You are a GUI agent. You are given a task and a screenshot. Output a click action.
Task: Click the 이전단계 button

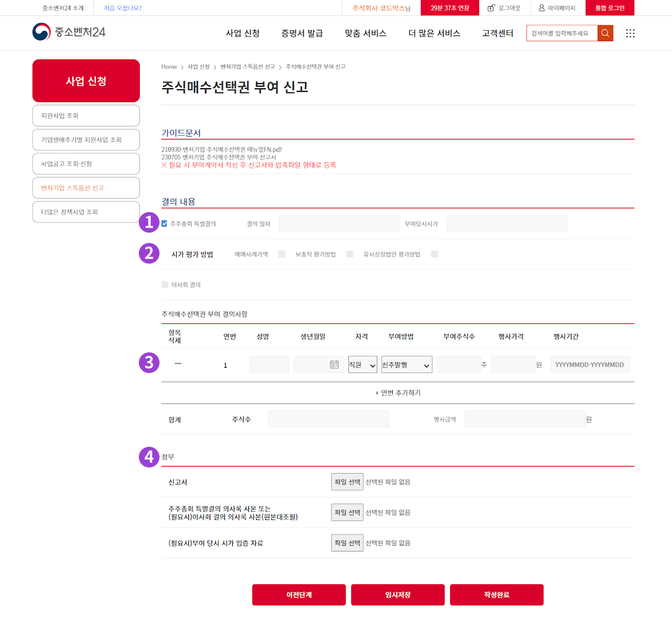point(299,595)
